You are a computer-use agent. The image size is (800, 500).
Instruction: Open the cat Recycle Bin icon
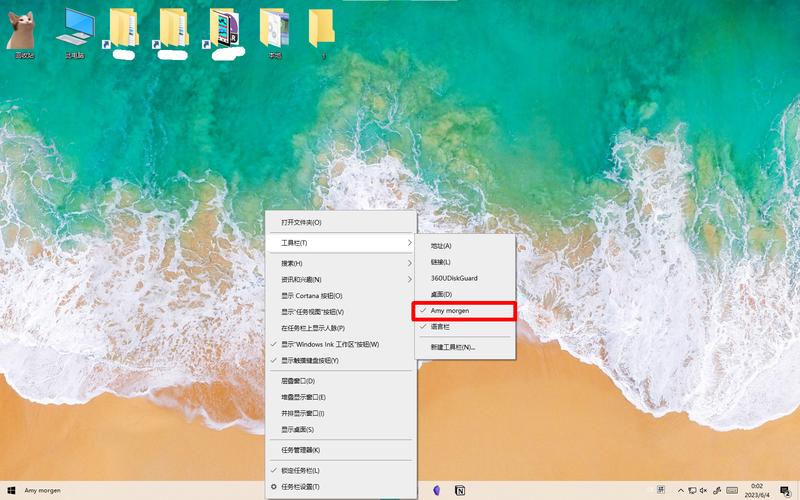pyautogui.click(x=22, y=35)
